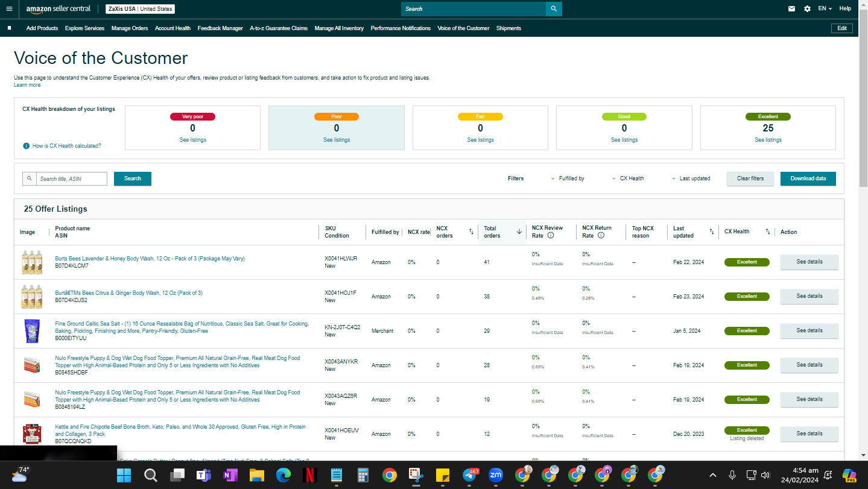See details for Celtic Sea Salt row

809,331
